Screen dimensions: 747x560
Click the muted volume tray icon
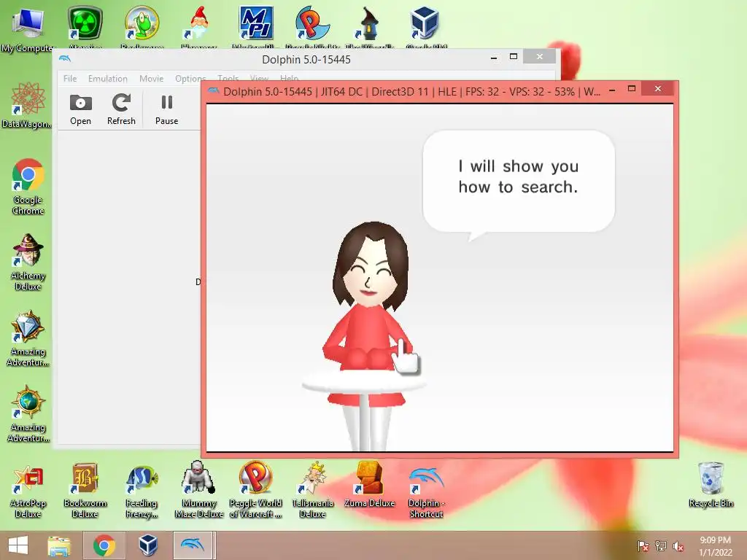coord(678,546)
